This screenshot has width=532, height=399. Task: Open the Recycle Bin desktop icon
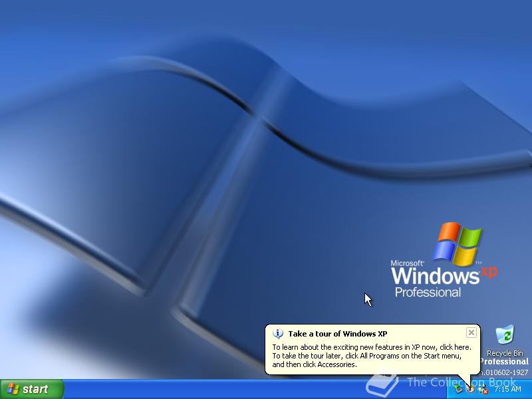click(x=505, y=340)
